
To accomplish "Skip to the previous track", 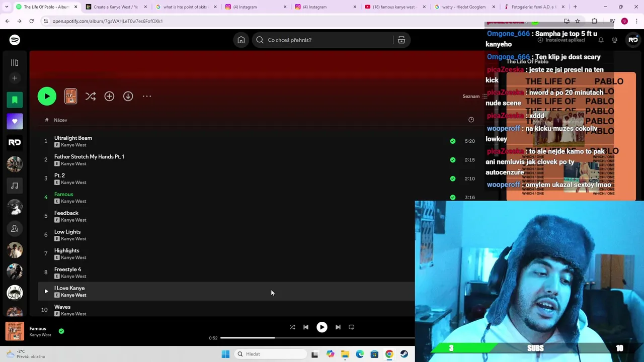I will 306,327.
